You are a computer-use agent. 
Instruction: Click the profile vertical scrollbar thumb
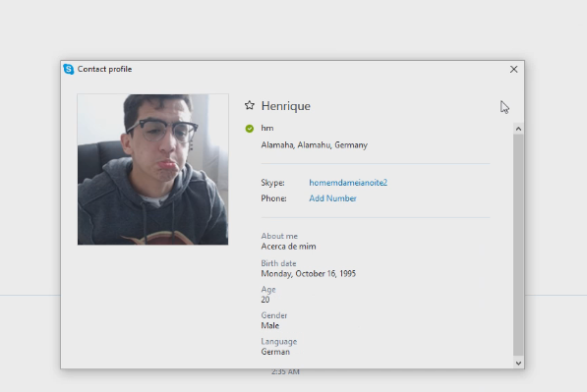[x=518, y=245]
